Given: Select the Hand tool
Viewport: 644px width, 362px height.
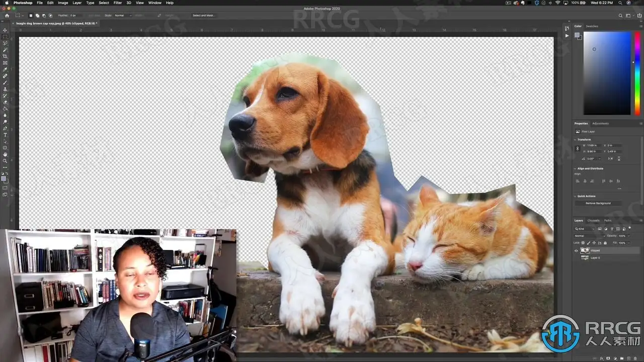Looking at the screenshot, I should coord(5,154).
